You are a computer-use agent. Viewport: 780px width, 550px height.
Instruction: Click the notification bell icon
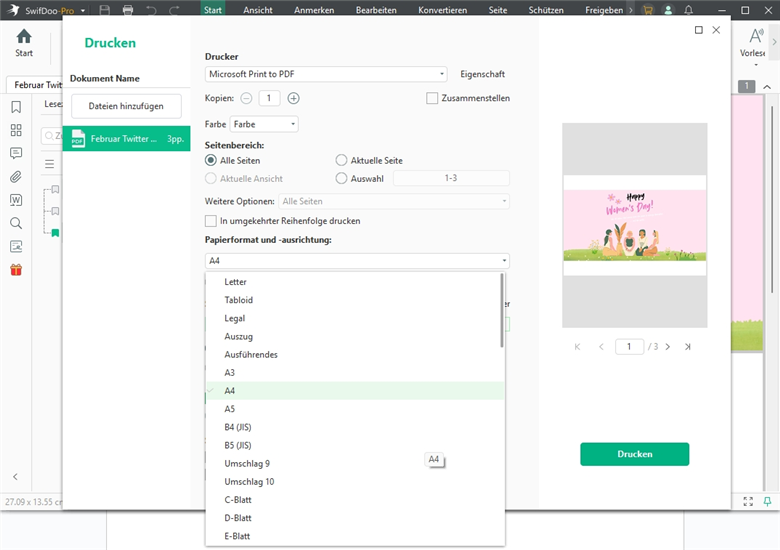[688, 10]
